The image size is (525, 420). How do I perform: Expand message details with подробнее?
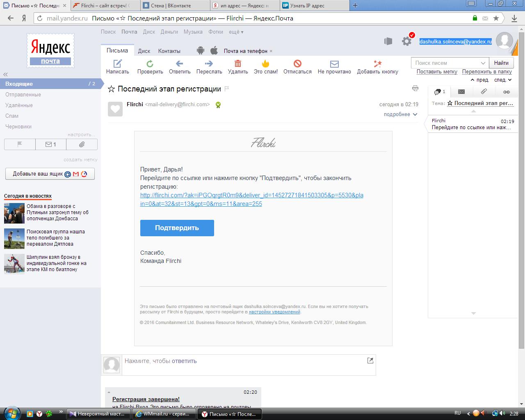click(400, 114)
